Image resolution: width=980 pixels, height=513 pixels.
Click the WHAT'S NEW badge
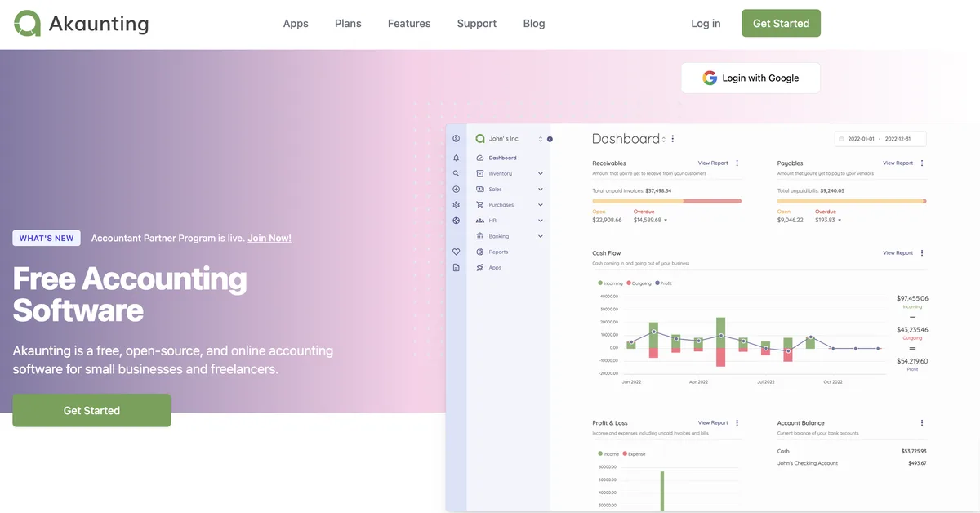(47, 239)
